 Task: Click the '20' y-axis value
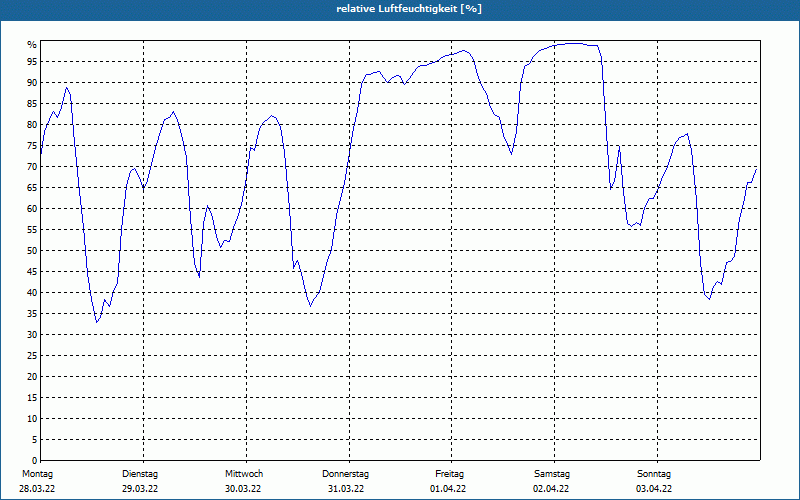coord(32,377)
